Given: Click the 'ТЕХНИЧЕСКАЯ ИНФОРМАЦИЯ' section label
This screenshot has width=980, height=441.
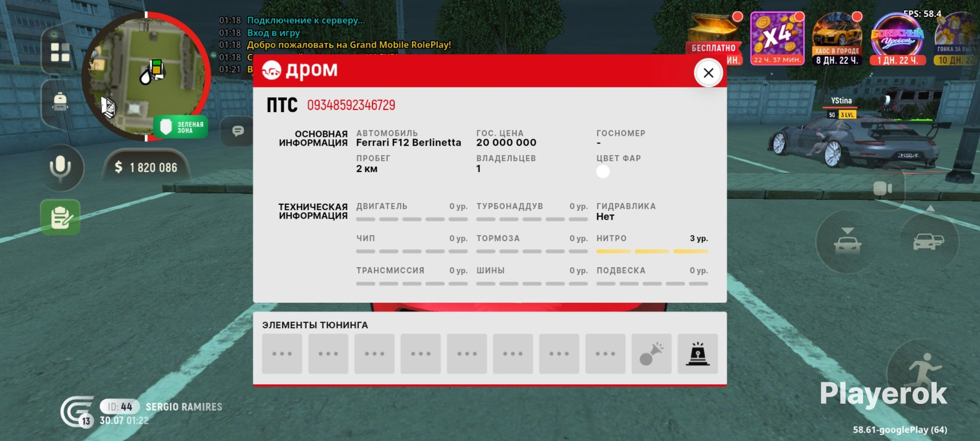Looking at the screenshot, I should tap(313, 211).
